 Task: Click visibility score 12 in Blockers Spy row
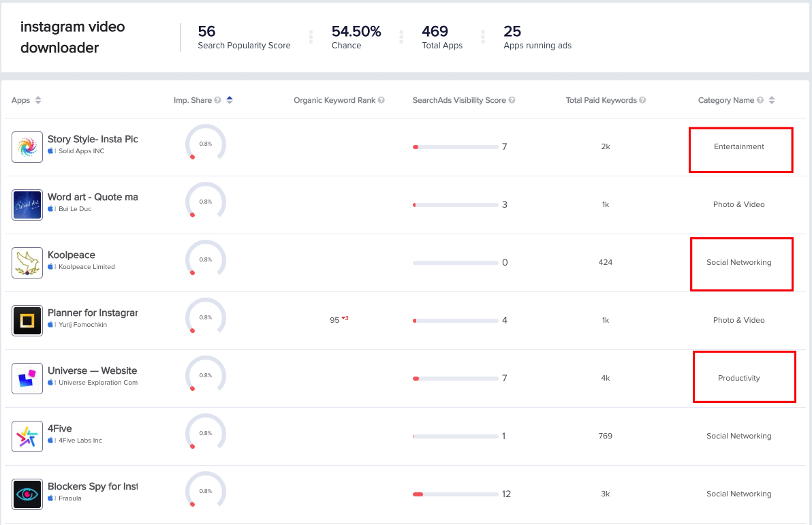click(506, 494)
